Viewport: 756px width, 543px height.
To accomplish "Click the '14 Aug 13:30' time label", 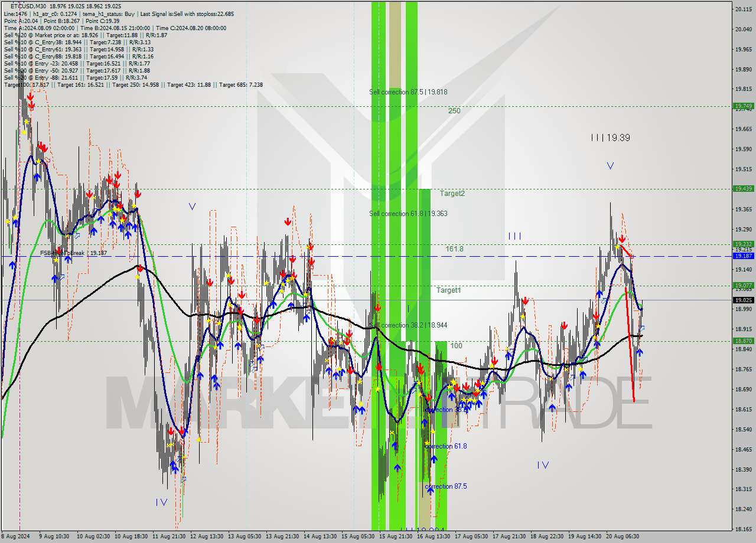I will pyautogui.click(x=320, y=537).
